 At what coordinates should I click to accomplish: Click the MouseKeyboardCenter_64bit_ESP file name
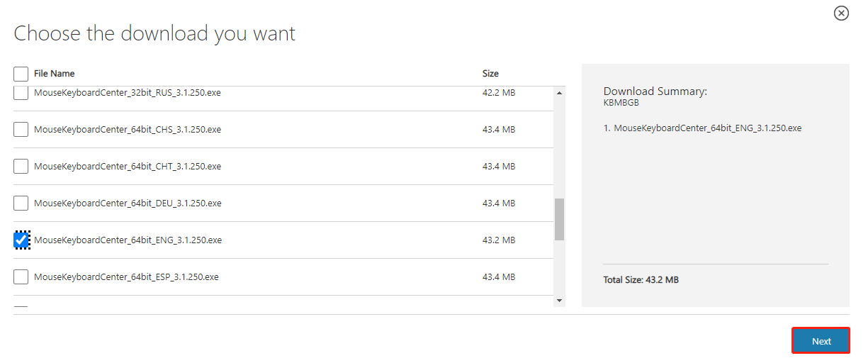[x=126, y=277]
